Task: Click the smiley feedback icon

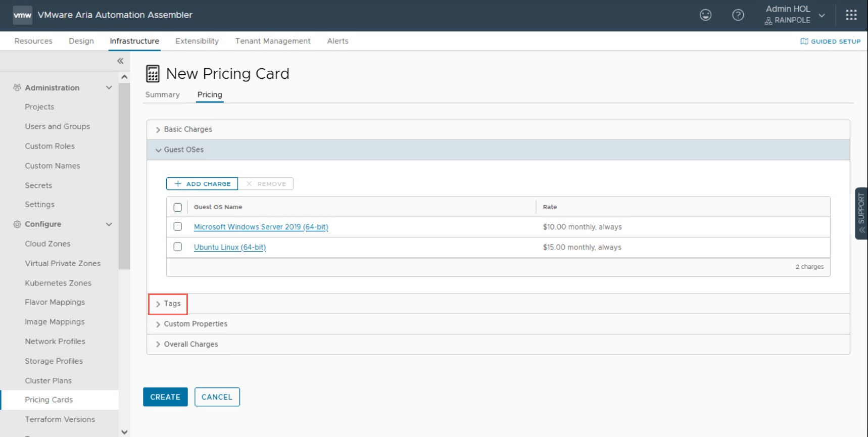Action: 705,15
